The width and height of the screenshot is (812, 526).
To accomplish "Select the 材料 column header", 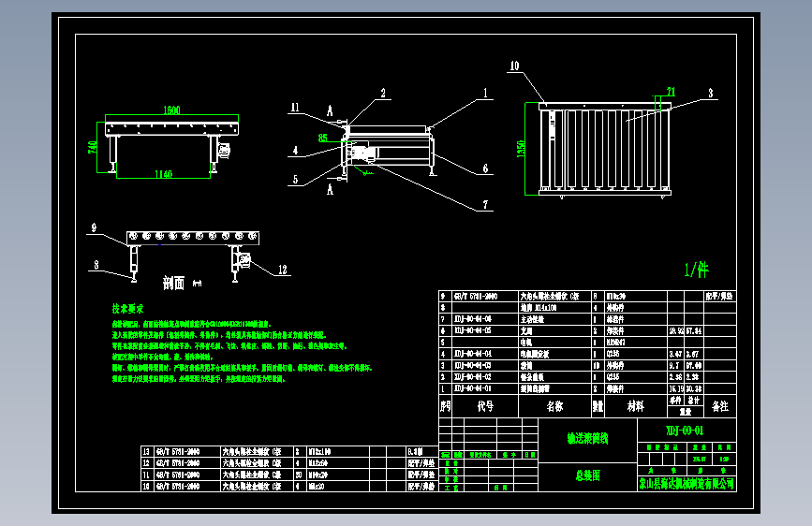I will [635, 406].
